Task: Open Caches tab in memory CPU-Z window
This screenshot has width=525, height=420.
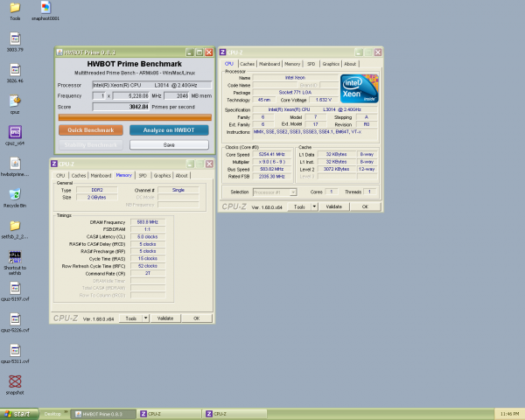Action: (79, 176)
